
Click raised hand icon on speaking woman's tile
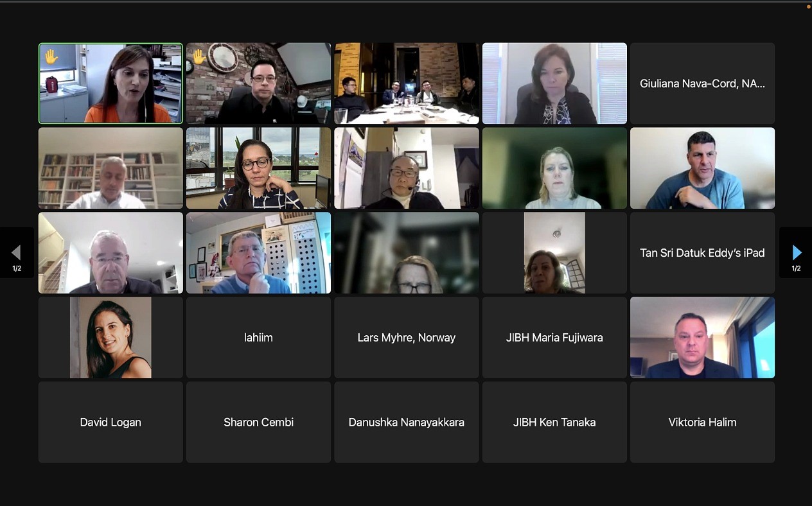click(x=51, y=57)
